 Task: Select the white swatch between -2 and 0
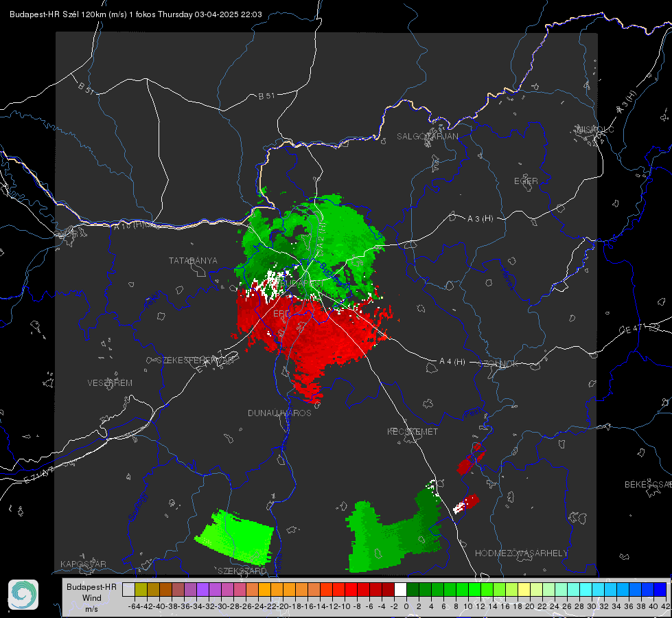400,590
